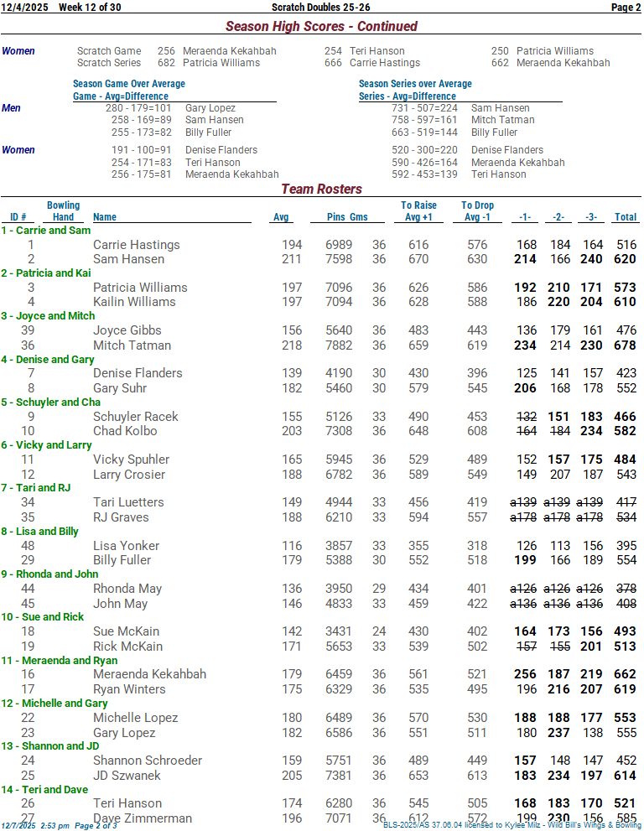
Task: Click 'Season Series over Average' heading
Action: (x=415, y=83)
